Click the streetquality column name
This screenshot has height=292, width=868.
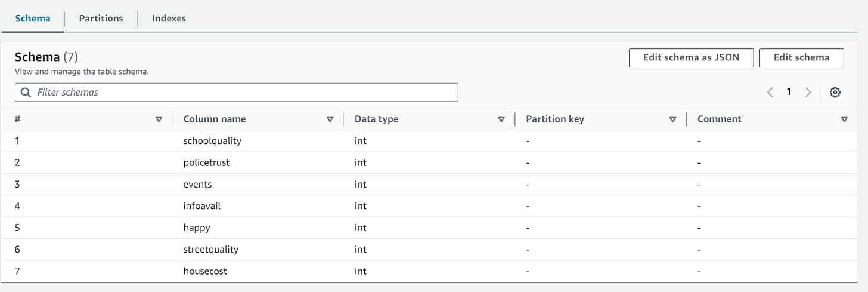[211, 250]
